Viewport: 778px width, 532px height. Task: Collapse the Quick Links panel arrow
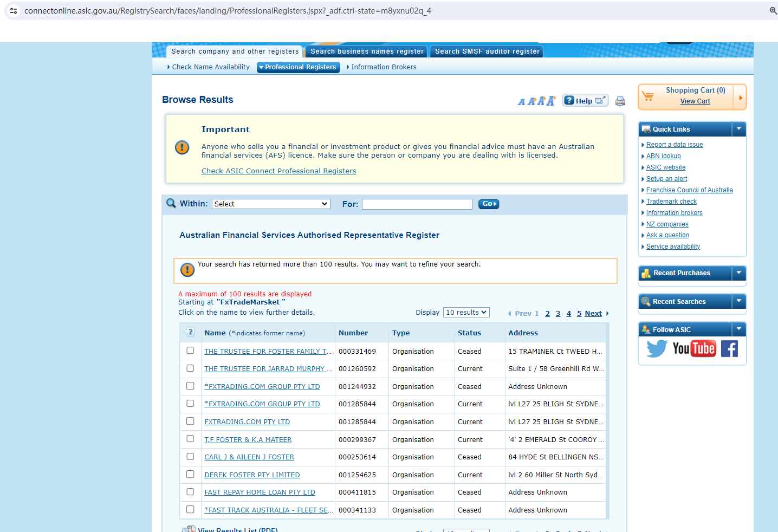point(739,129)
